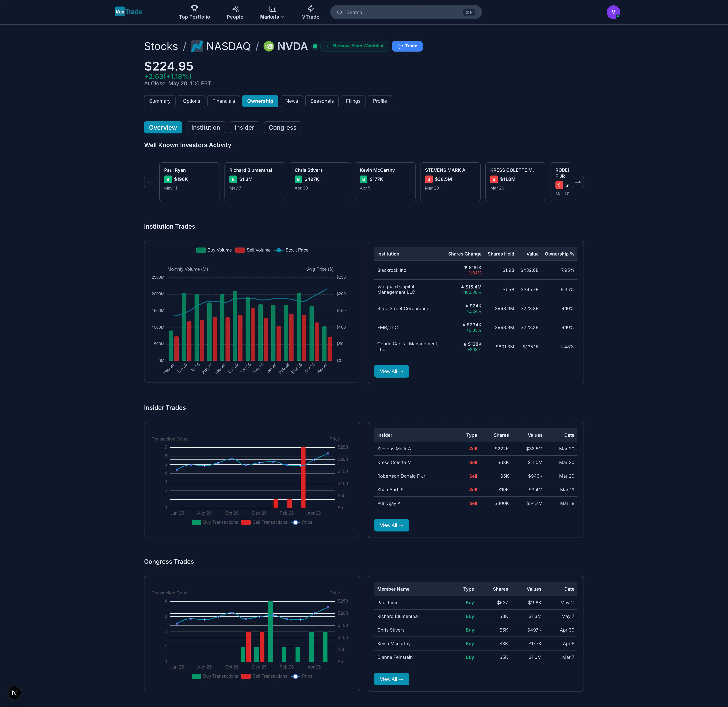Open the user avatar V

(x=613, y=12)
